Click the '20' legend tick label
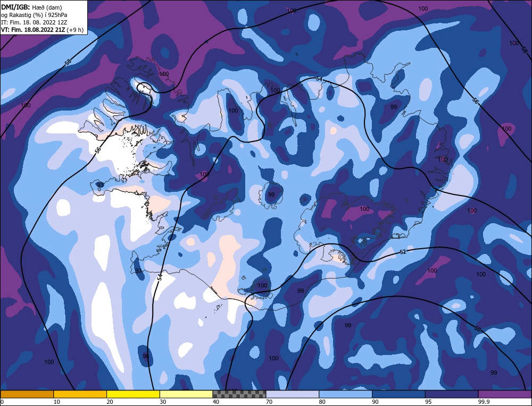Viewport: 532px width, 406px height. [110, 402]
